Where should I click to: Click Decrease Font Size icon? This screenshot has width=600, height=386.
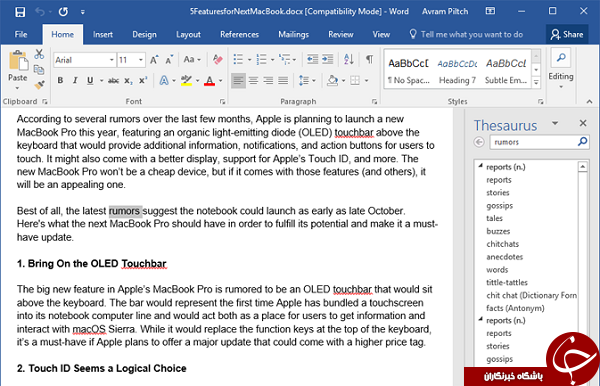click(169, 60)
